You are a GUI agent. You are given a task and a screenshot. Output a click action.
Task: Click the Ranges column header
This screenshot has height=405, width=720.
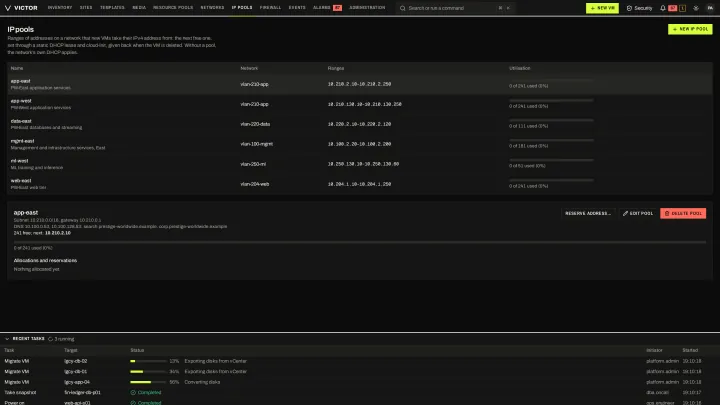pyautogui.click(x=336, y=68)
